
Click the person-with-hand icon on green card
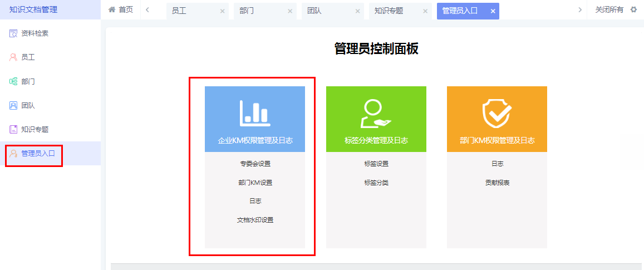pyautogui.click(x=376, y=114)
